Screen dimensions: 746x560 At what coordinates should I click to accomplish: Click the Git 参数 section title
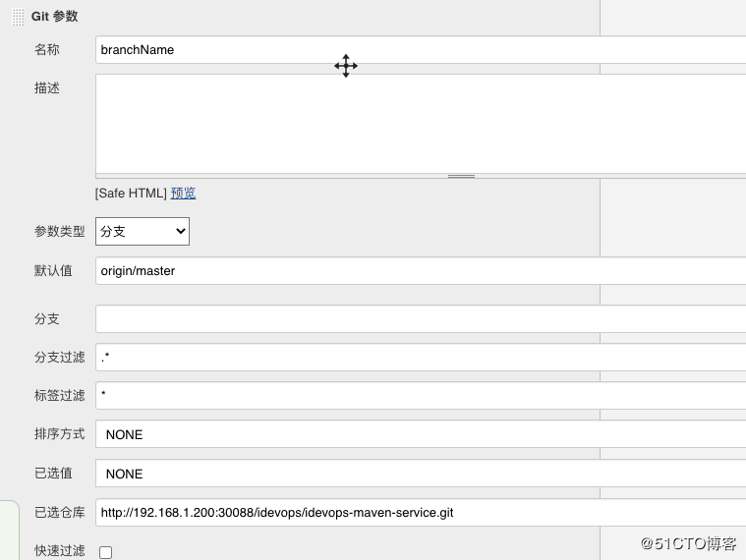coord(54,16)
